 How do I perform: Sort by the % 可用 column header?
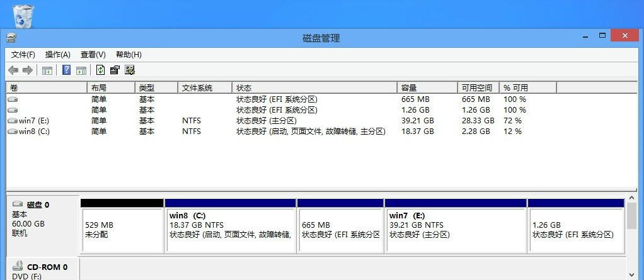(528, 87)
